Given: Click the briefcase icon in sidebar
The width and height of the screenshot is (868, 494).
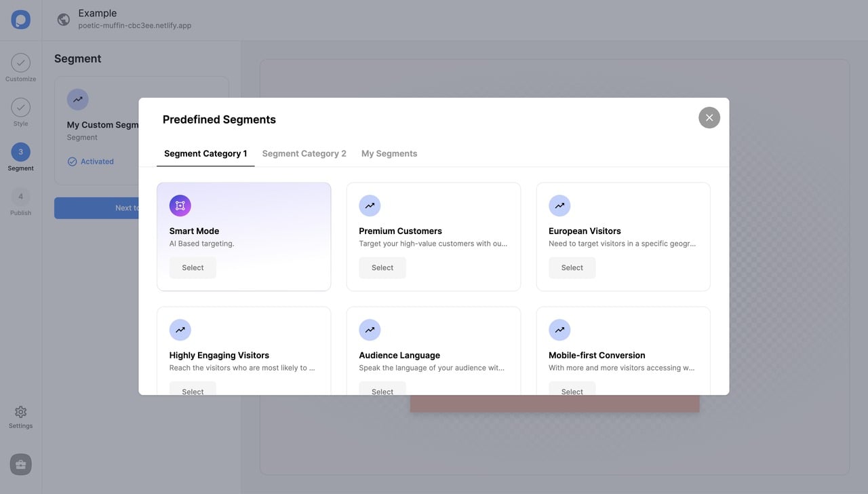Looking at the screenshot, I should (20, 465).
